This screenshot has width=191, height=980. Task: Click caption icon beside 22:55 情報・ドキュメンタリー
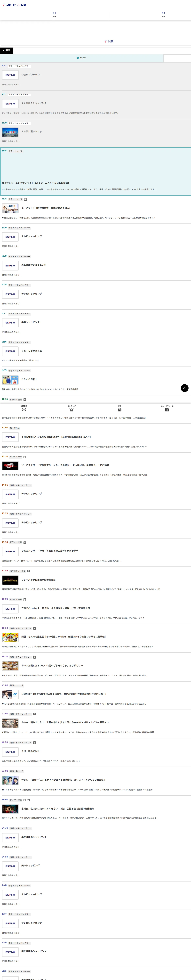click(x=35, y=743)
